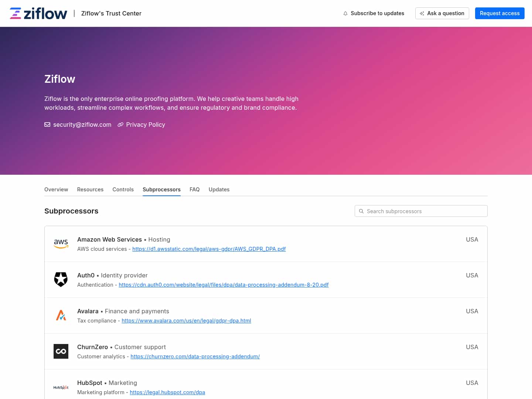532x399 pixels.
Task: Click the Ziflow logo
Action: coord(38,13)
